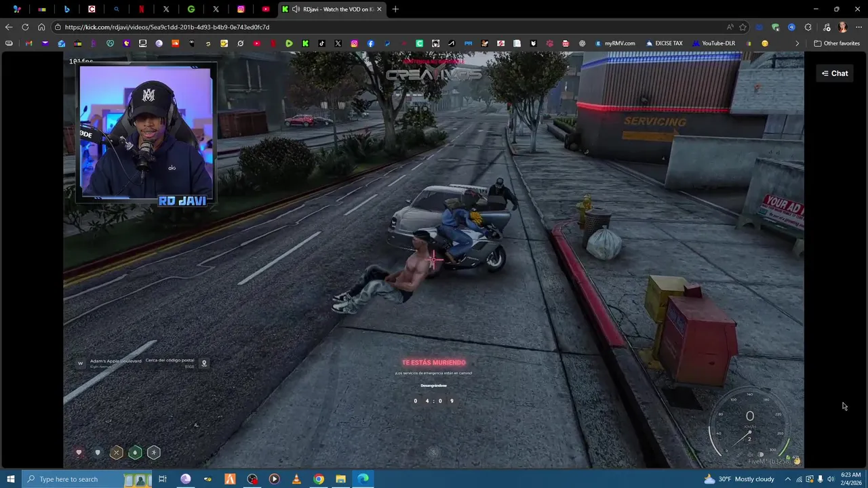Image resolution: width=868 pixels, height=488 pixels.
Task: Open X bookmark in favorites bar
Action: pyautogui.click(x=338, y=43)
